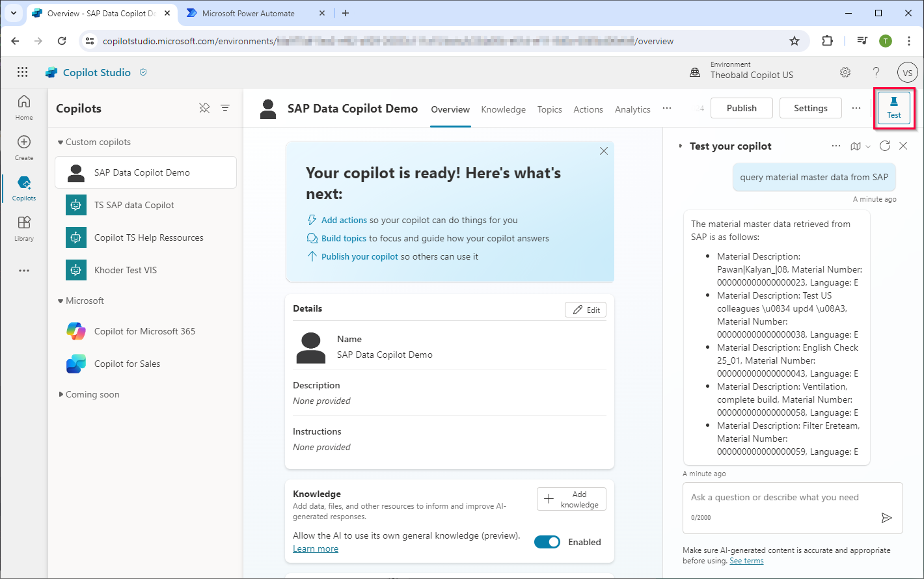924x579 pixels.
Task: Open the 'Publish your copilot' link
Action: (360, 256)
